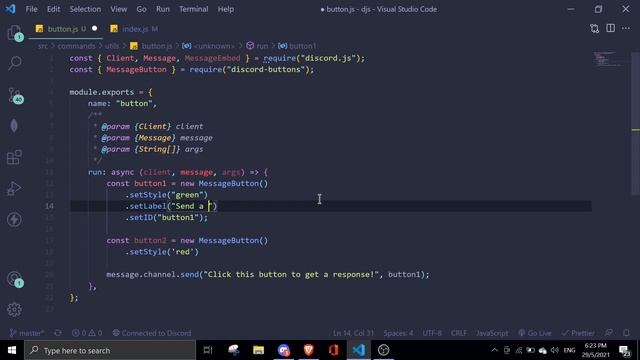The width and height of the screenshot is (640, 360).
Task: Open the Accounts icon in activity bar
Action: click(15, 279)
